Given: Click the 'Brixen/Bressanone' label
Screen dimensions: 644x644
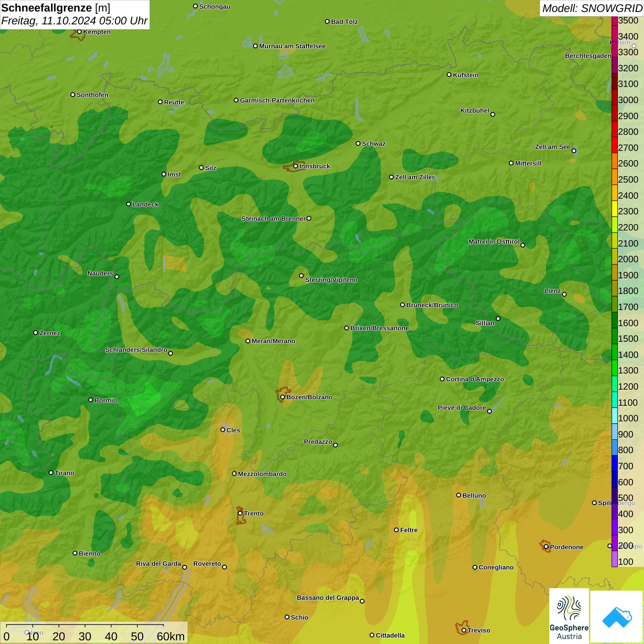Looking at the screenshot, I should coord(379,328).
